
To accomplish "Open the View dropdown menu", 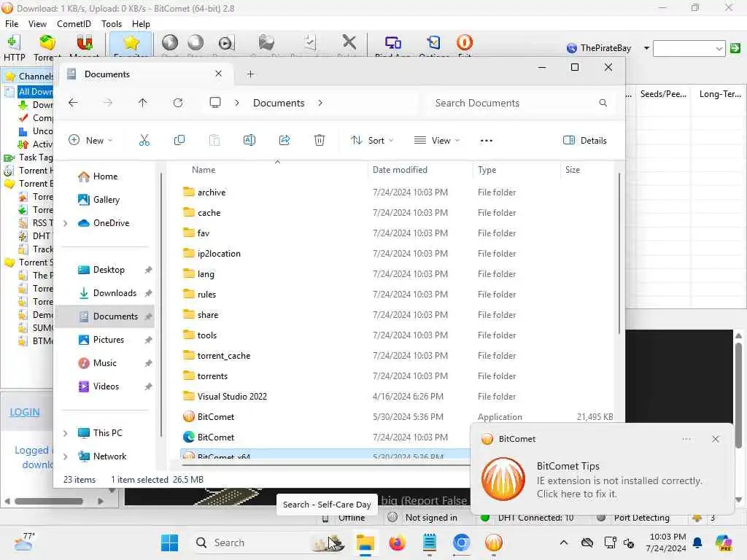I will [x=437, y=140].
